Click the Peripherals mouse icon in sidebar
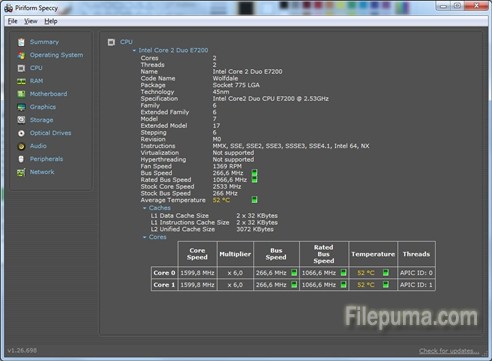This screenshot has height=361, width=492. (21, 159)
